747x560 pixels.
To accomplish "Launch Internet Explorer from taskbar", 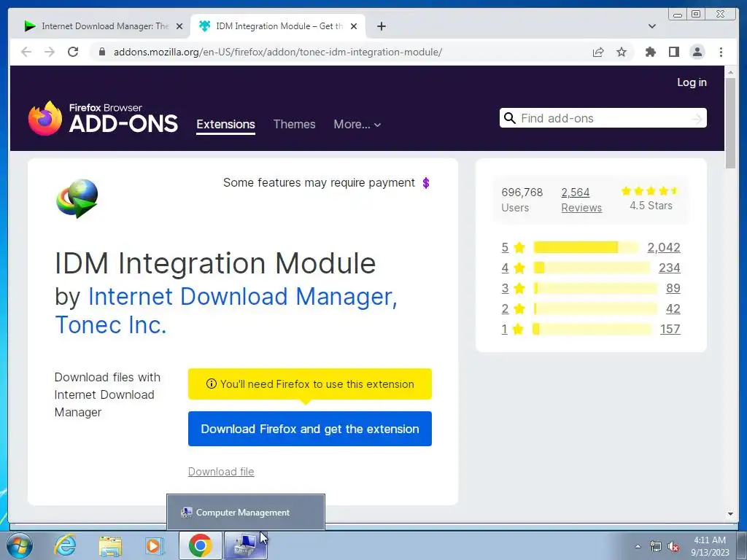I will [x=65, y=545].
